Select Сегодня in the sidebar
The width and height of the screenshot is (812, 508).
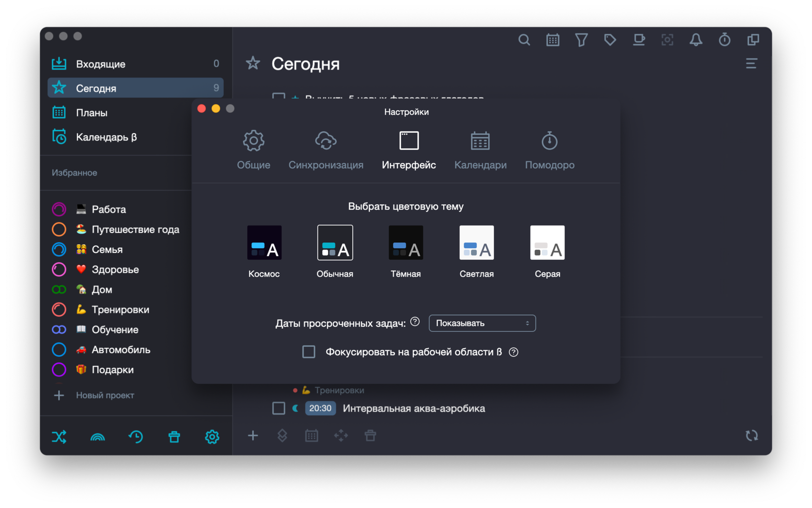pyautogui.click(x=135, y=88)
